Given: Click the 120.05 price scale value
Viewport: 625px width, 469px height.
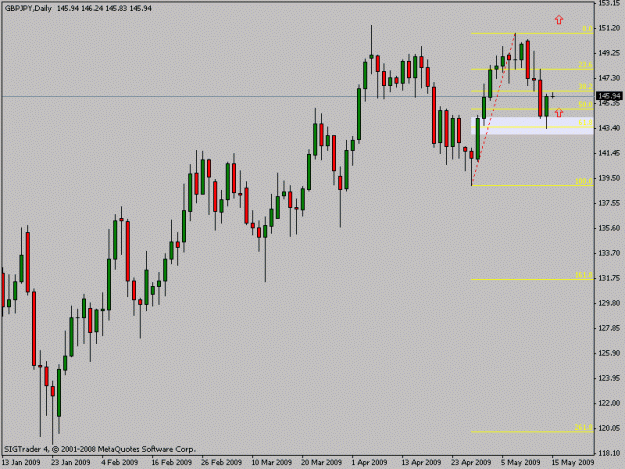Looking at the screenshot, I should pos(609,428).
